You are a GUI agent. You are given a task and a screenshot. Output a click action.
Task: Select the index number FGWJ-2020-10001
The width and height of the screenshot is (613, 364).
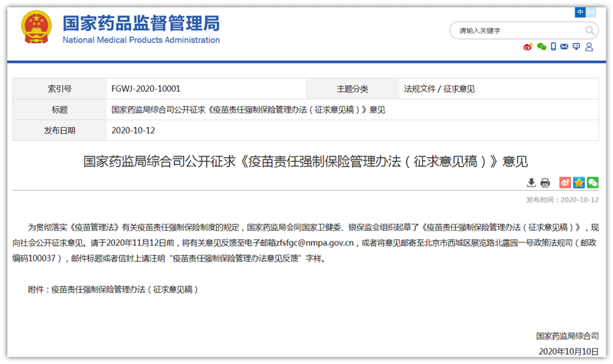click(146, 89)
